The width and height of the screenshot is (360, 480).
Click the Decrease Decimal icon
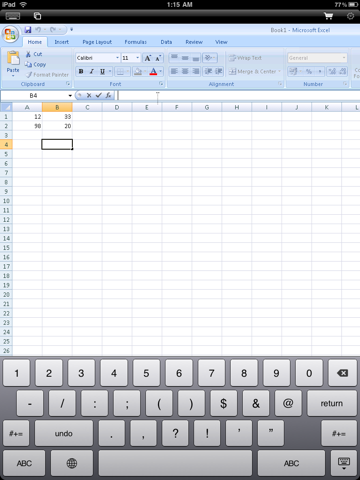343,71
